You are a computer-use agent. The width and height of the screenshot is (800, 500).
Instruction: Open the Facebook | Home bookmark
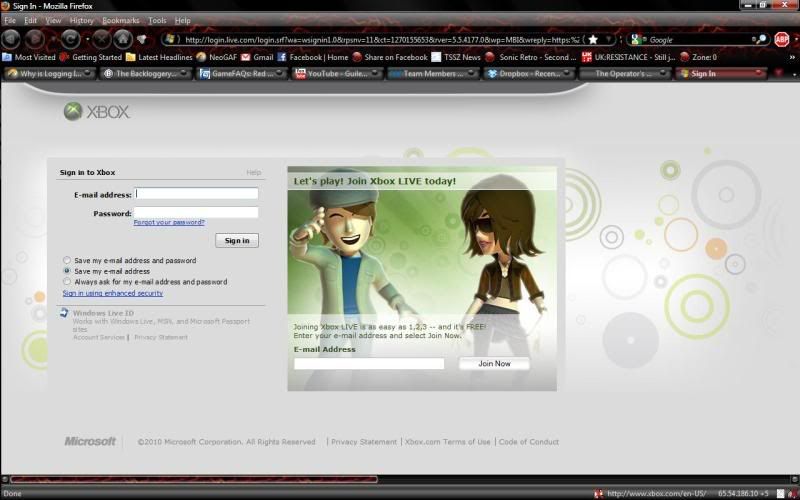313,57
